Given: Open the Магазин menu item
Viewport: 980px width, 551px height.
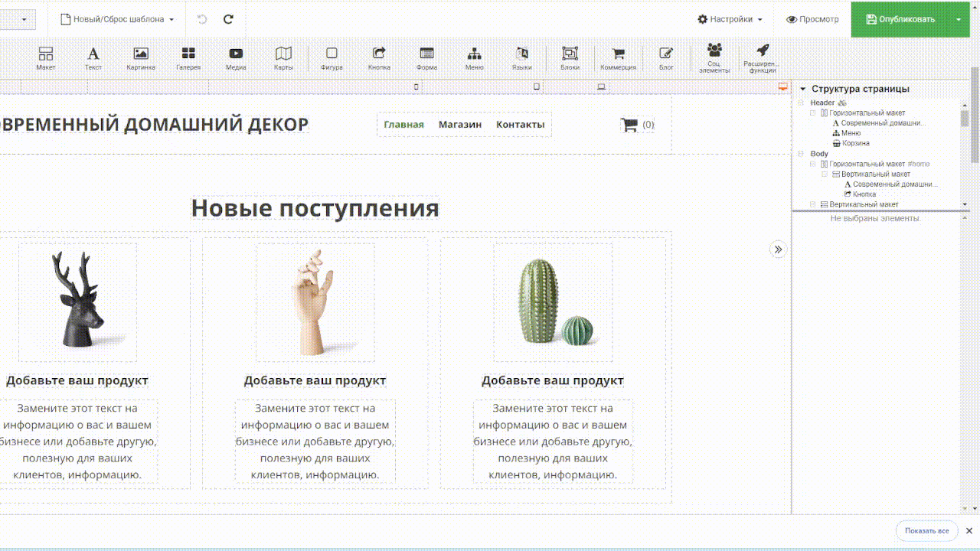Looking at the screenshot, I should [x=459, y=125].
